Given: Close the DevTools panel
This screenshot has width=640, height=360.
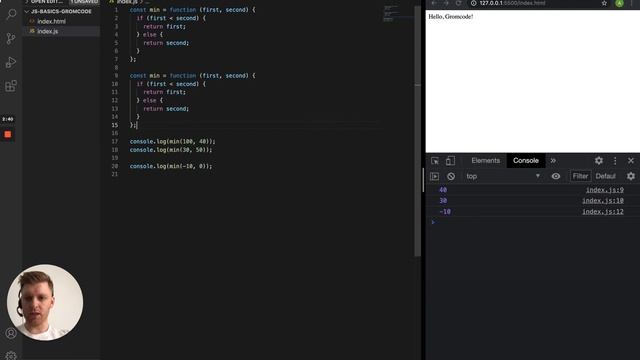Looking at the screenshot, I should [x=631, y=161].
